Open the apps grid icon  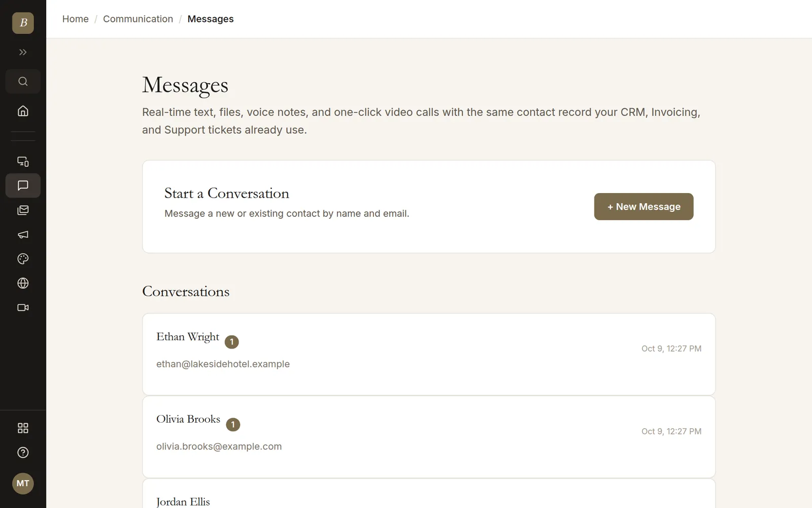[23, 428]
